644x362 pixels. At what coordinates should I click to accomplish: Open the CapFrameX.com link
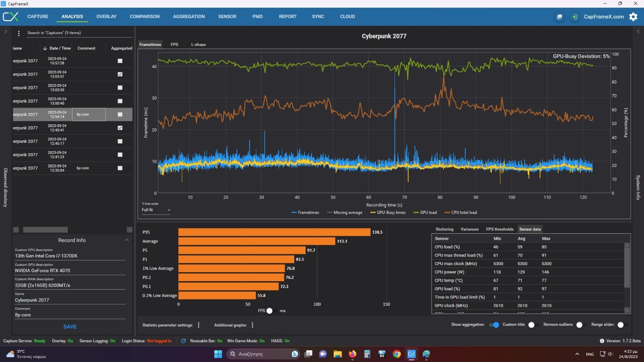click(604, 16)
